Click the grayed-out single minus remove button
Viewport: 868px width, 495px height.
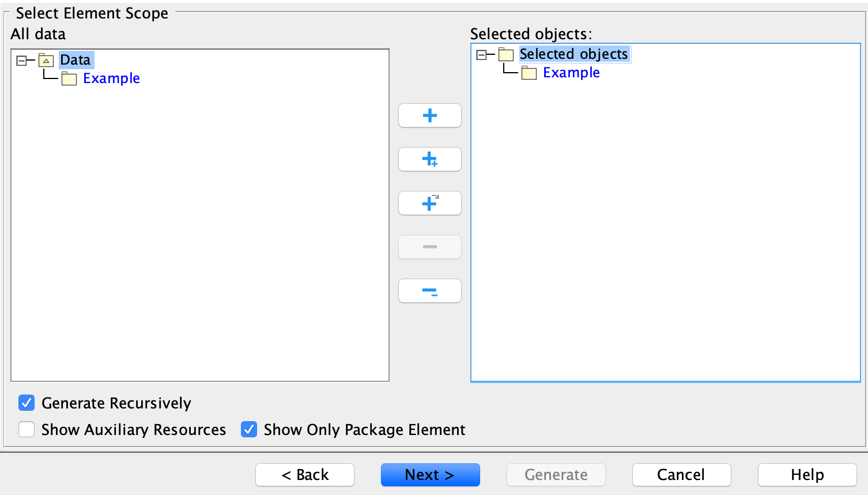[429, 247]
